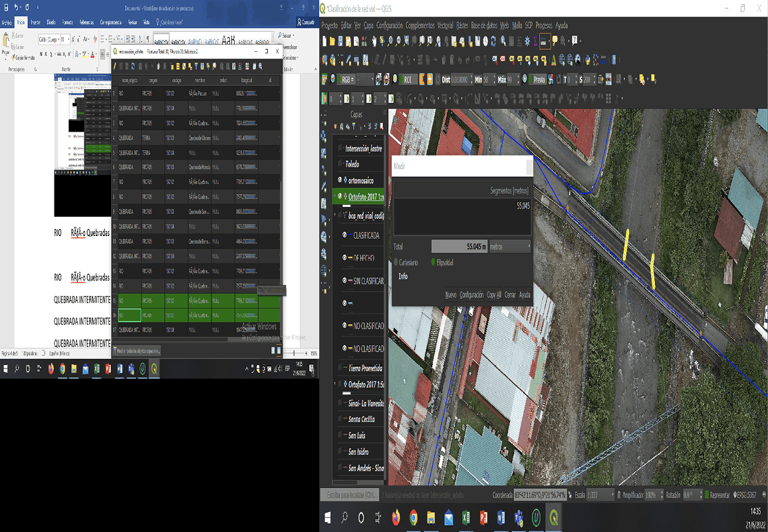Click the Map Tips speech bubble icon

coord(555,41)
